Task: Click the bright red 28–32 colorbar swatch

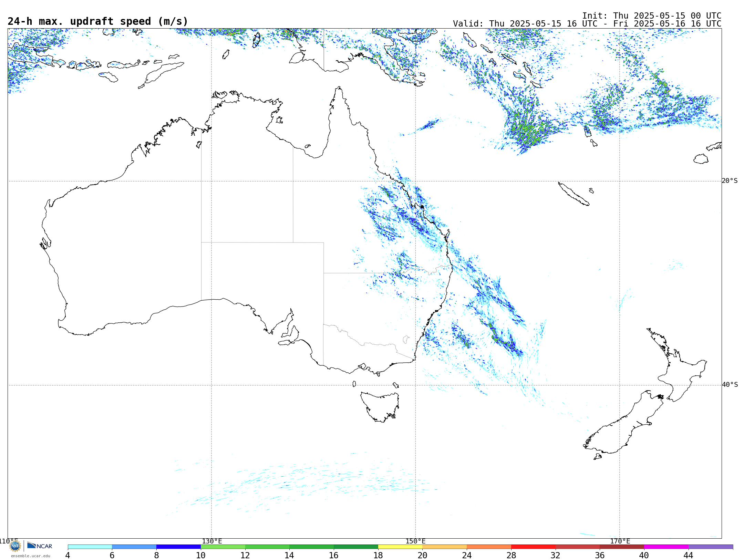Action: click(x=533, y=547)
